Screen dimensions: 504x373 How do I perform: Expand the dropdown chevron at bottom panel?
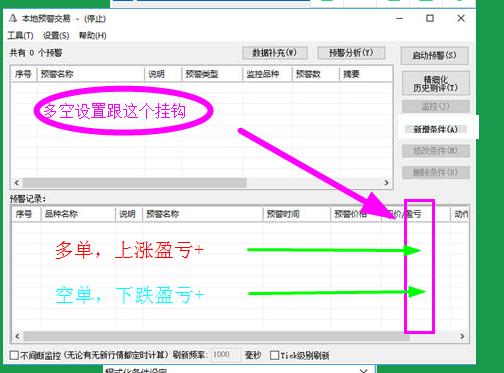(364, 370)
